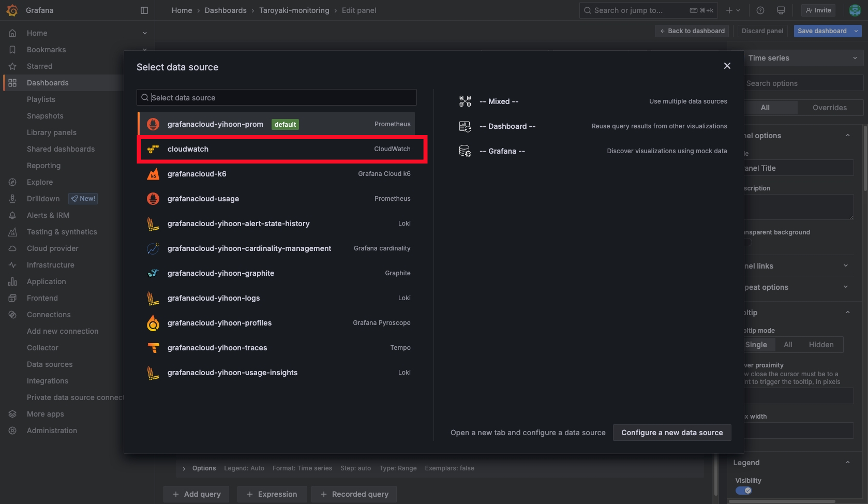This screenshot has width=868, height=504.
Task: Collapse the Legend section
Action: click(848, 463)
